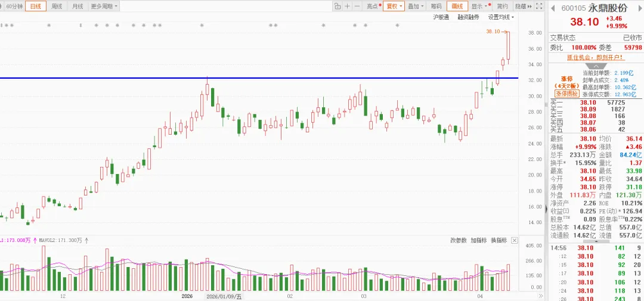
Task: Open the 更多周期 dropdown
Action: coord(104,6)
